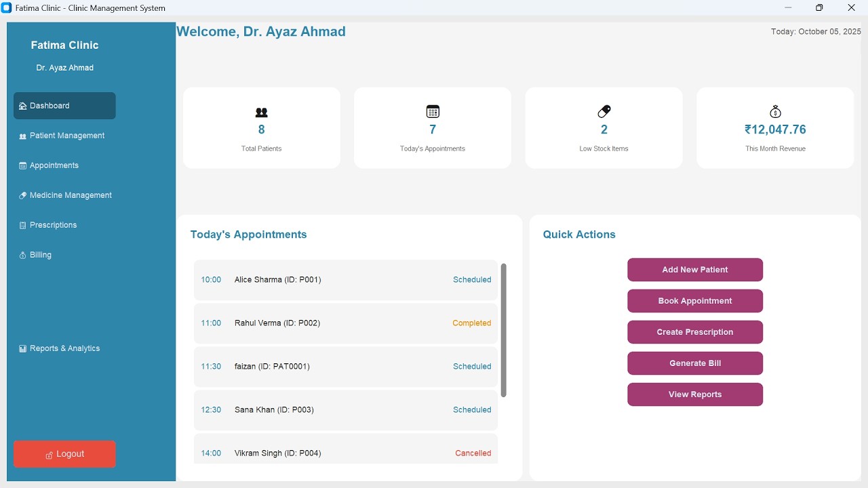Viewport: 868px width, 488px height.
Task: Click the Today's Appointments panel heading
Action: (x=249, y=235)
